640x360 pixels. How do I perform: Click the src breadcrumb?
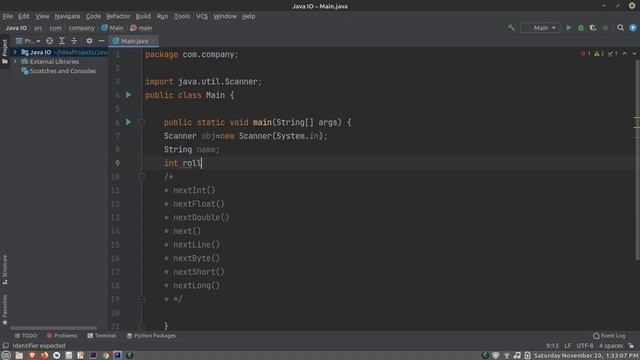click(x=38, y=28)
